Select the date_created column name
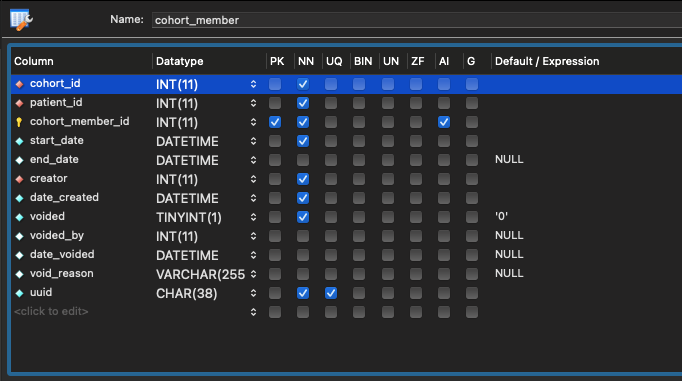The height and width of the screenshot is (381, 682). pos(64,197)
